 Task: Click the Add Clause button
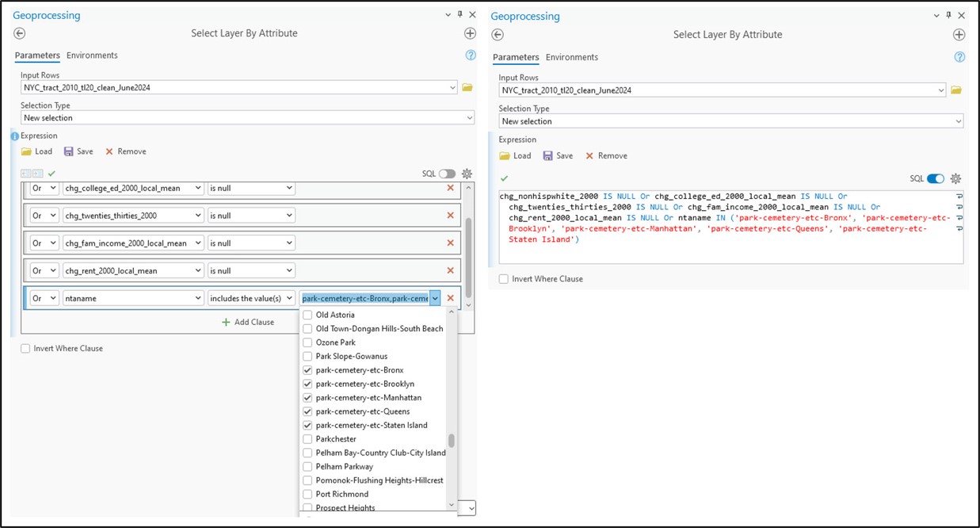248,322
